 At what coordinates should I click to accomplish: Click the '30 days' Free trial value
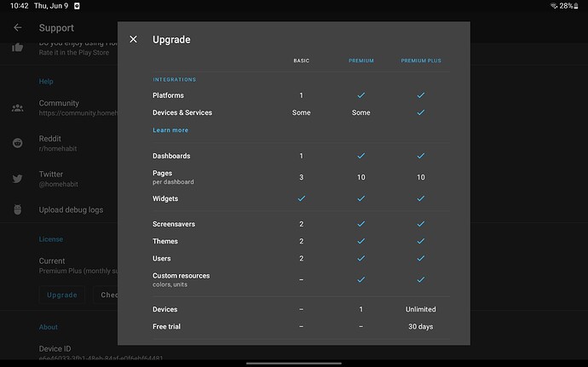[x=421, y=326]
